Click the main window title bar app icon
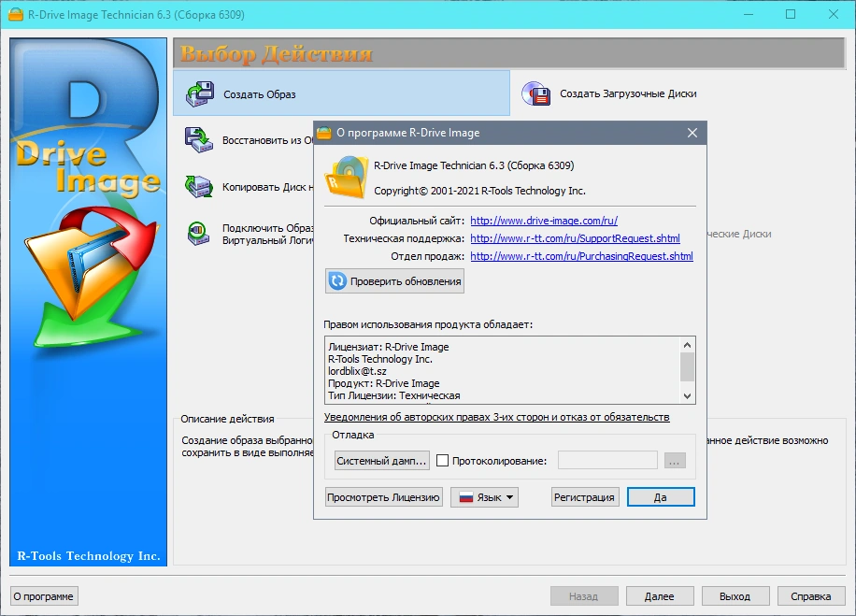 point(16,15)
